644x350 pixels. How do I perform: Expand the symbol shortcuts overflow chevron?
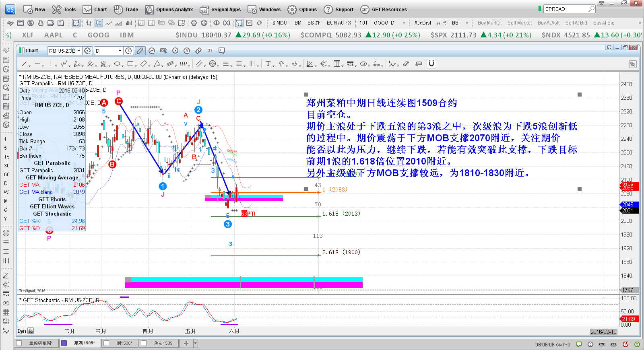(404, 23)
